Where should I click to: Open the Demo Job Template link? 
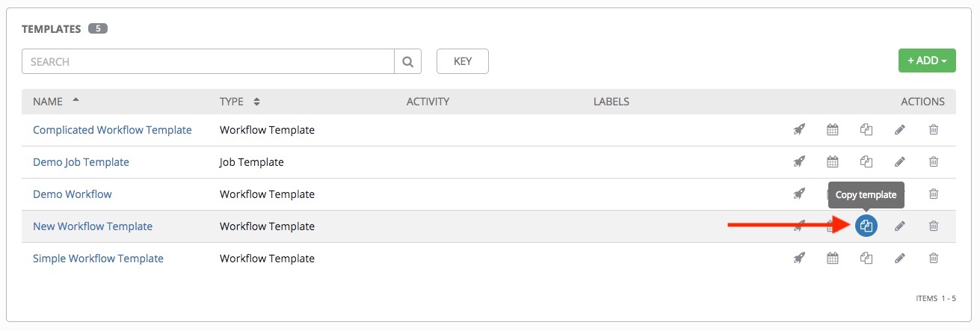point(81,162)
